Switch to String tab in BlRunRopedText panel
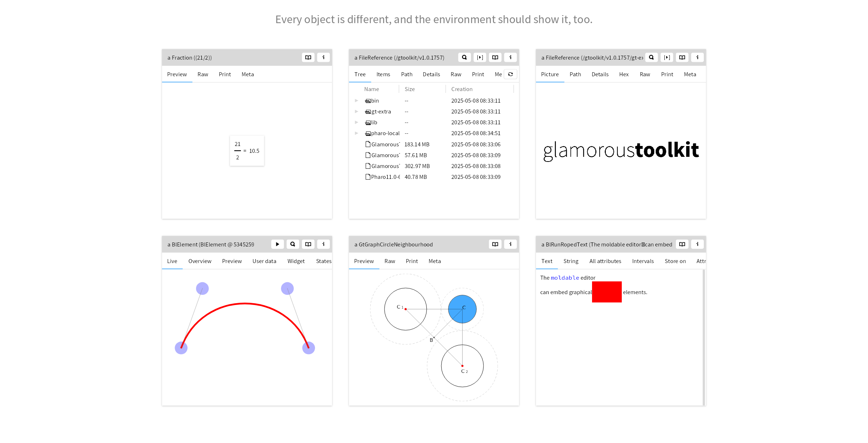Viewport: 868px width, 443px height. 571,261
